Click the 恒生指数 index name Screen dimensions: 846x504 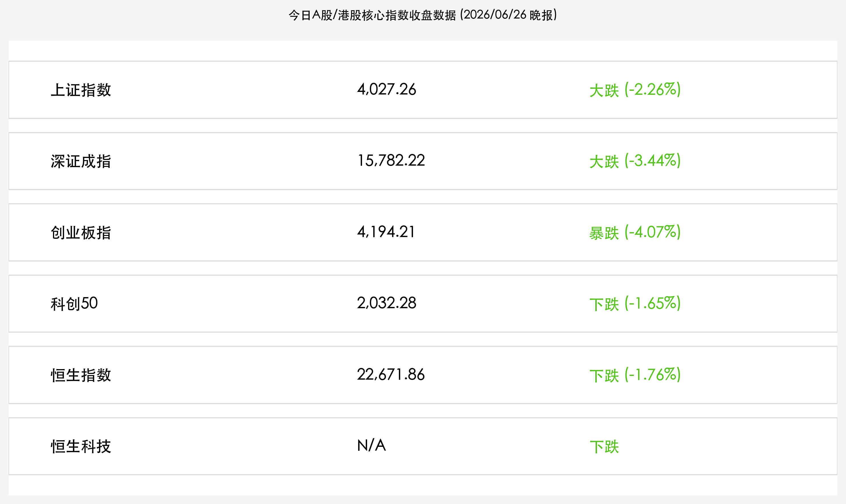click(x=81, y=375)
